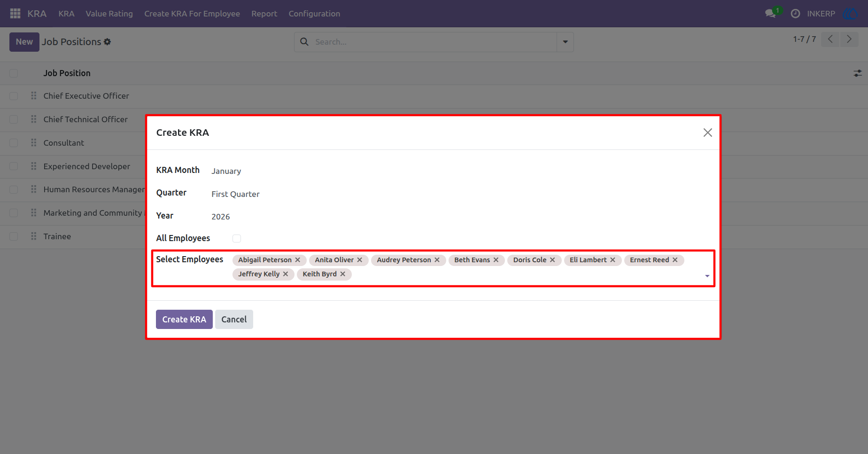This screenshot has height=454, width=868.
Task: Remove Keith Byrd tag
Action: pos(343,274)
